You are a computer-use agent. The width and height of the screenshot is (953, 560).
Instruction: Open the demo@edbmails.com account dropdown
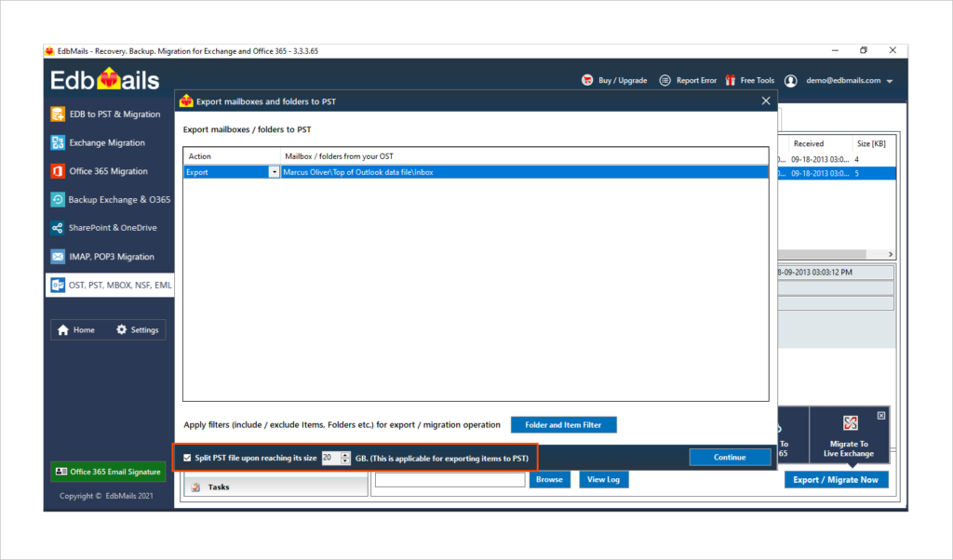(x=889, y=81)
